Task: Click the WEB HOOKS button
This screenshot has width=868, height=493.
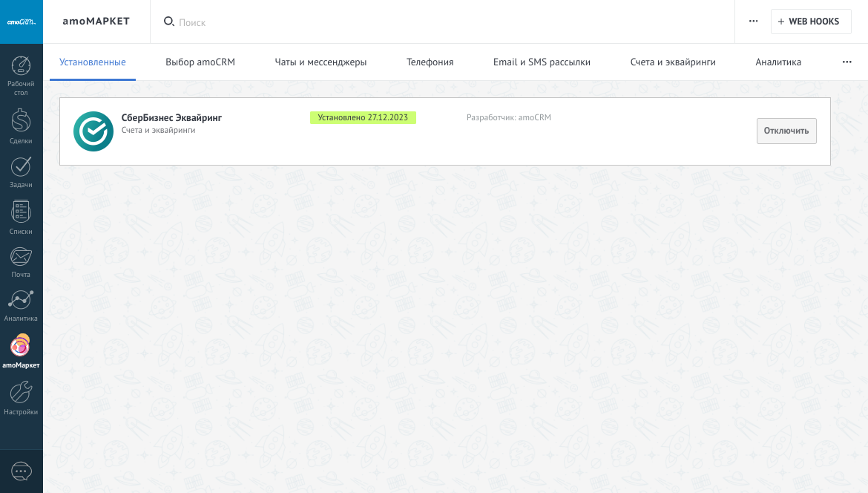Action: pyautogui.click(x=810, y=22)
